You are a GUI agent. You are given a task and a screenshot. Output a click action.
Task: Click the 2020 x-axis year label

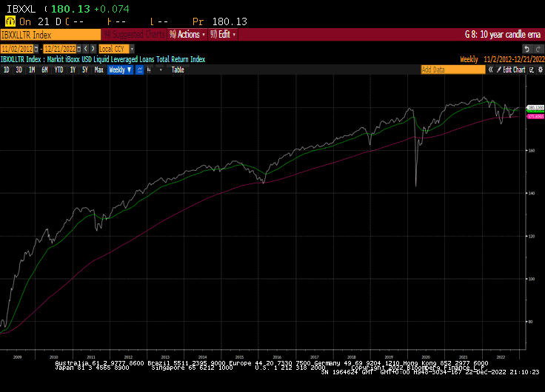point(426,357)
